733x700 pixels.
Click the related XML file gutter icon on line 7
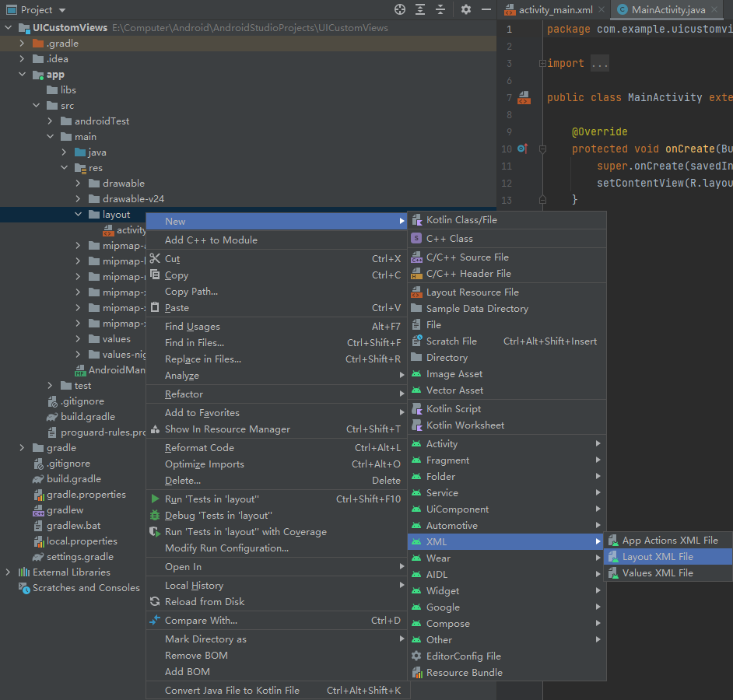coord(524,98)
